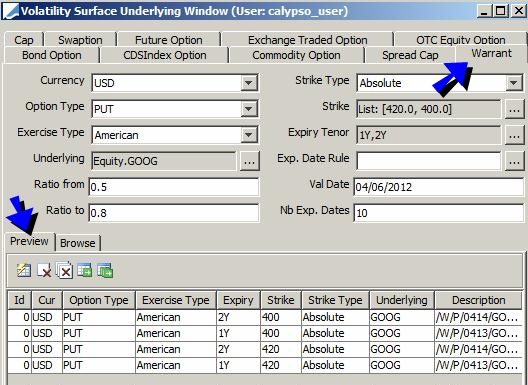
Task: Open the Option Type dropdown showing PUT
Action: coord(249,109)
